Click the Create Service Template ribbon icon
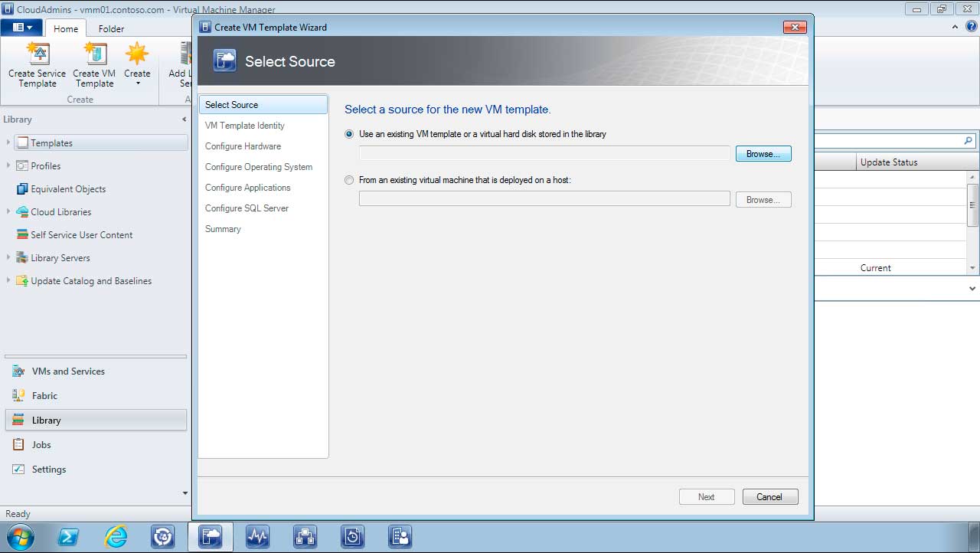 38,54
